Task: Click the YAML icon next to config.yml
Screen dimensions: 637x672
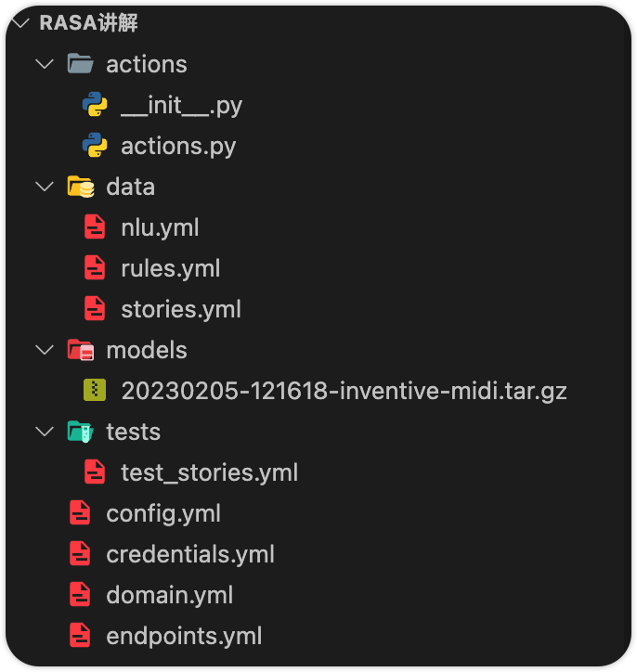Action: (80, 512)
